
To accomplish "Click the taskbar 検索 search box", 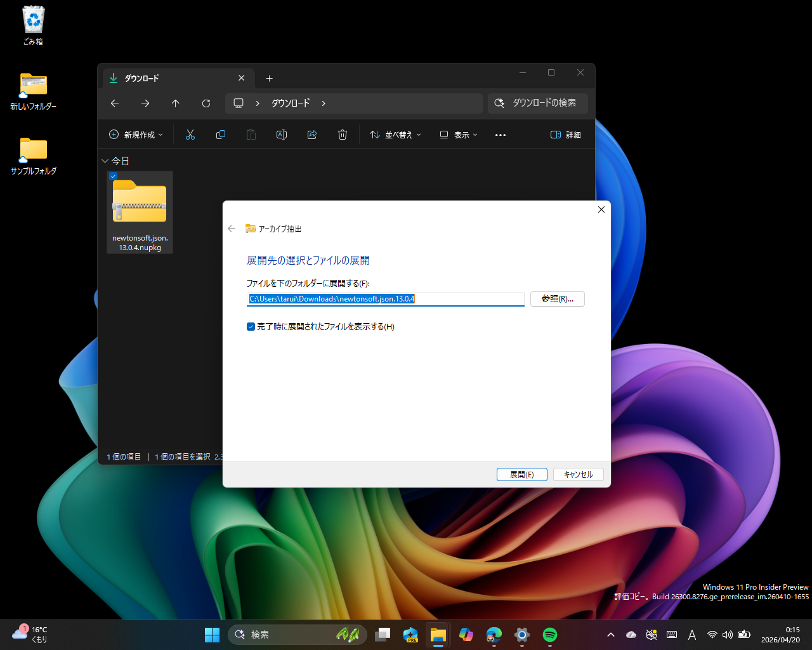I will click(x=298, y=635).
